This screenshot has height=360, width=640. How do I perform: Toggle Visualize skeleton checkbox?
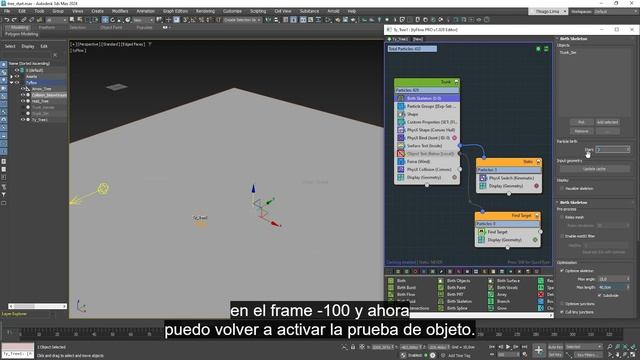[562, 189]
